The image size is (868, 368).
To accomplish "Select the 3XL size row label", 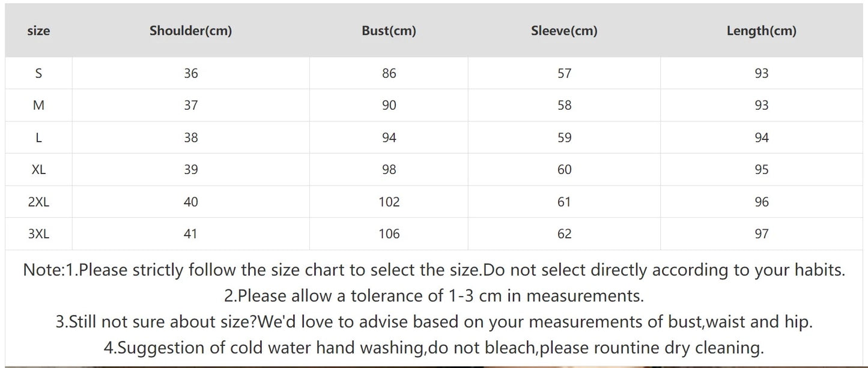I will (38, 234).
